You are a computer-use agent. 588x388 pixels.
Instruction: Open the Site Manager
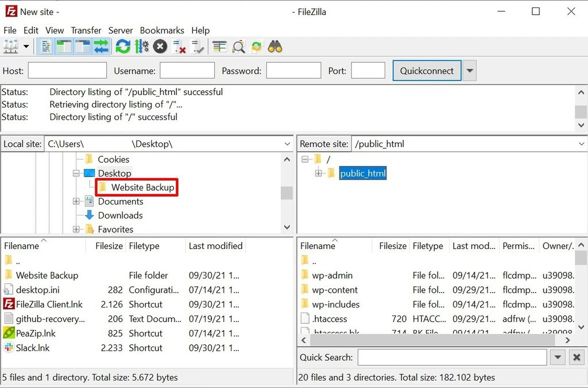point(10,46)
